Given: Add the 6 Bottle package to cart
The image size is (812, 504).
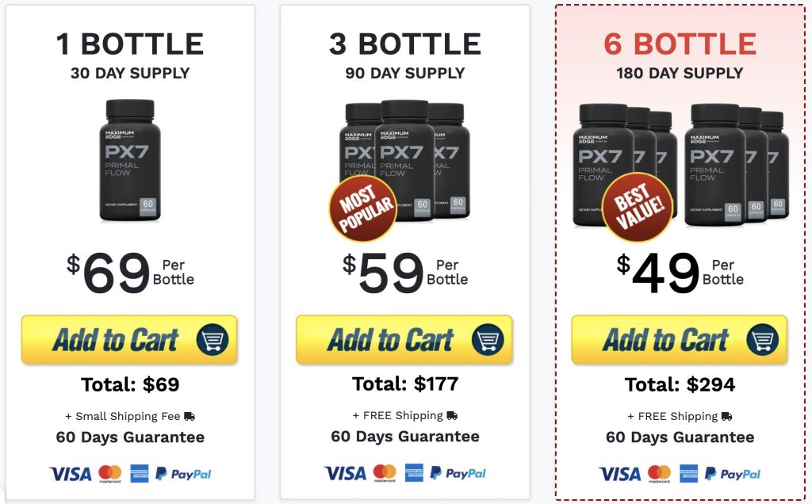Looking at the screenshot, I should click(x=679, y=339).
